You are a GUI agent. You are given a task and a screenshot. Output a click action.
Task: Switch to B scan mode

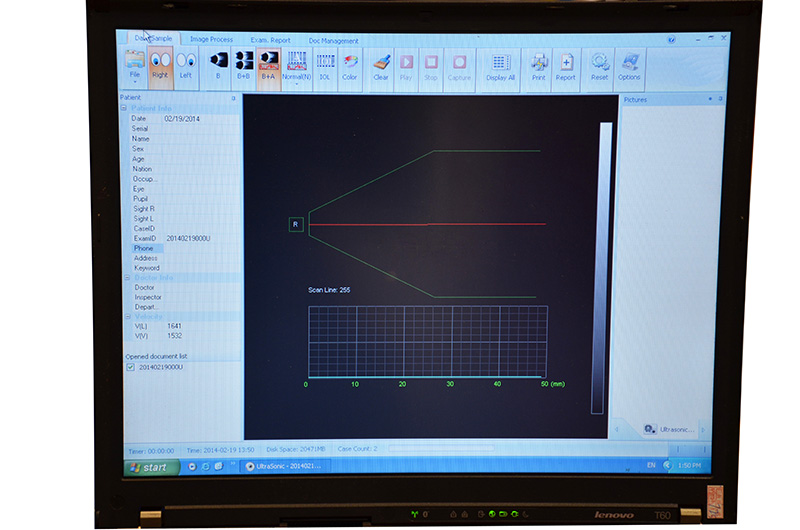(217, 66)
